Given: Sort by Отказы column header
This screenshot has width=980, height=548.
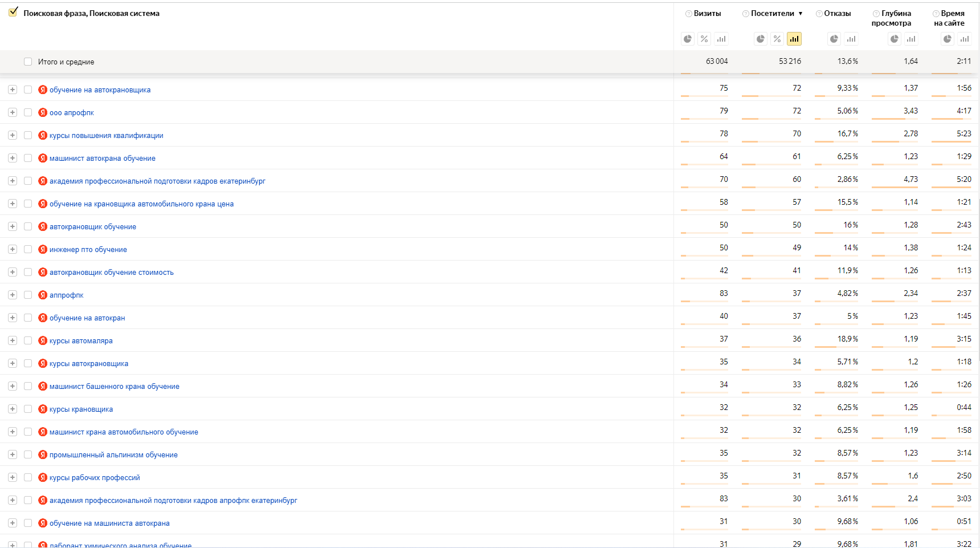Looking at the screenshot, I should pos(837,13).
